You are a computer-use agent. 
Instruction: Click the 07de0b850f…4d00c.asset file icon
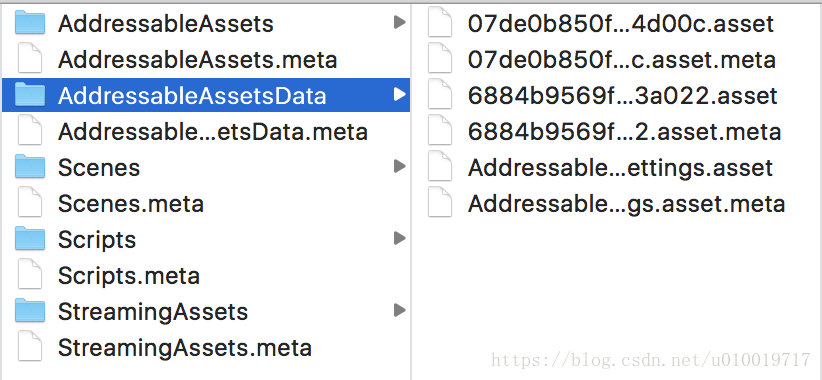(440, 23)
